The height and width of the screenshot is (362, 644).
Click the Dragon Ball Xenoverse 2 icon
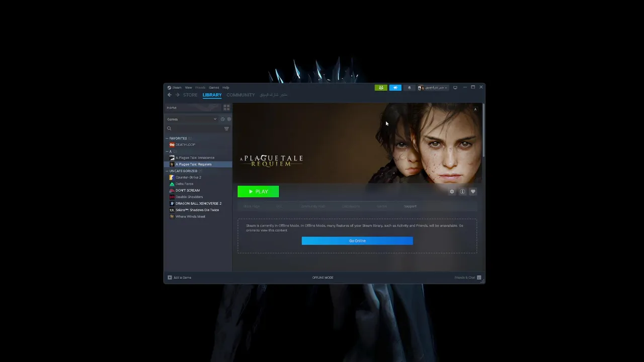[x=172, y=204]
